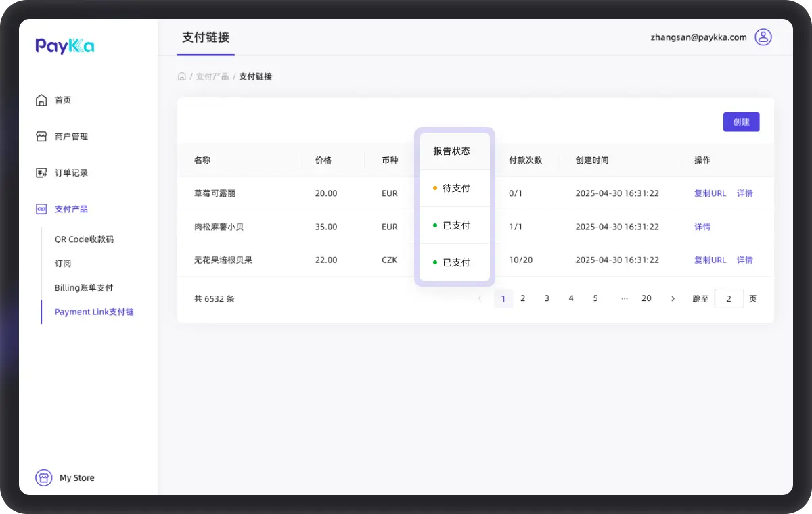The width and height of the screenshot is (812, 514).
Task: Click the 支付产品 link icon
Action: pyautogui.click(x=41, y=210)
